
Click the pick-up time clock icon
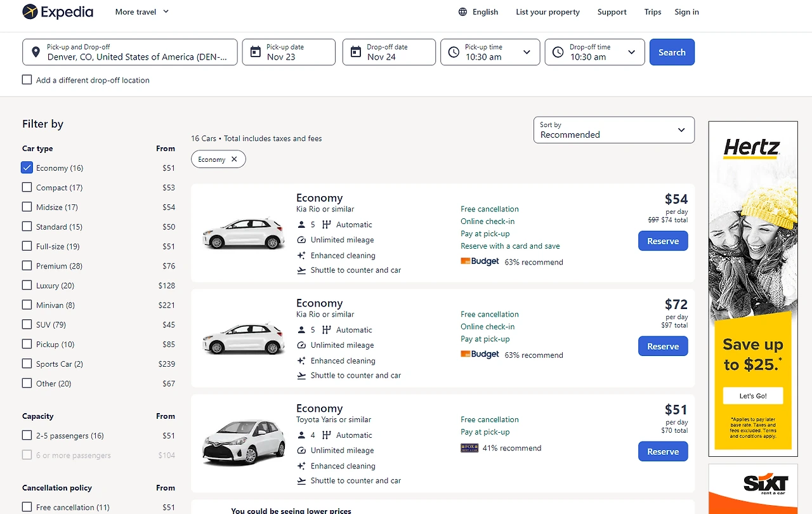tap(454, 52)
